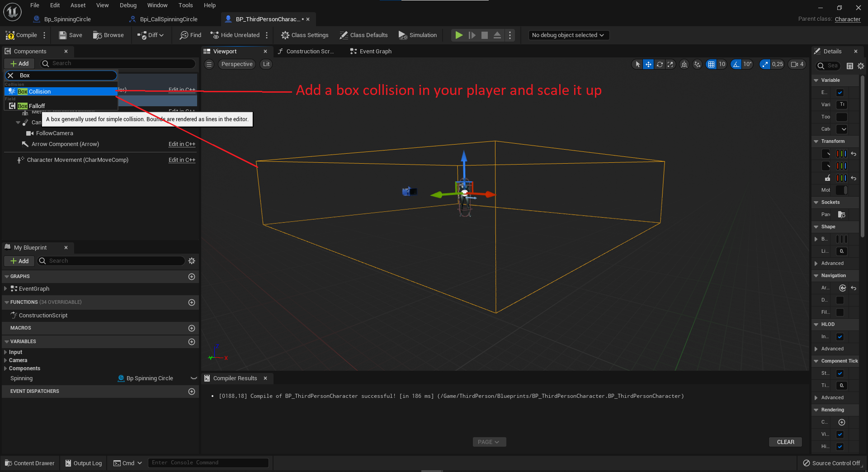Open camera speed setting in viewport
The image size is (868, 472).
point(797,64)
